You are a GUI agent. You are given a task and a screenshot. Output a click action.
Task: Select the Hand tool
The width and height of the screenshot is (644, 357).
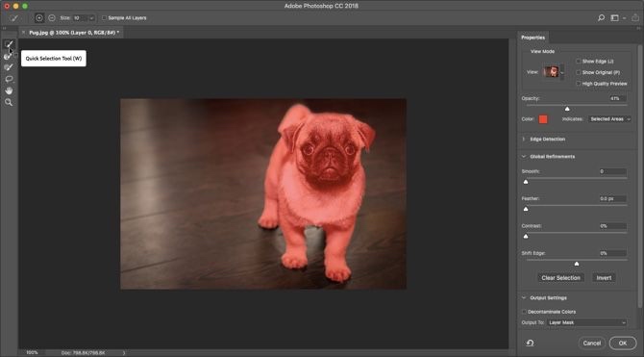[x=9, y=90]
